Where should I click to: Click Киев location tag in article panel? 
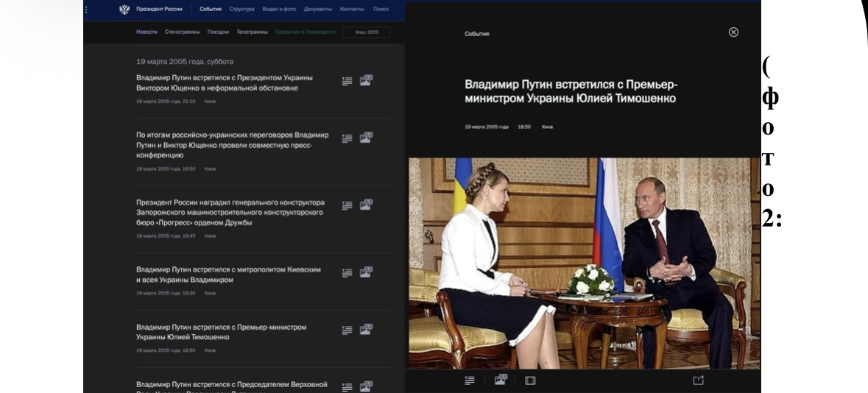[547, 127]
